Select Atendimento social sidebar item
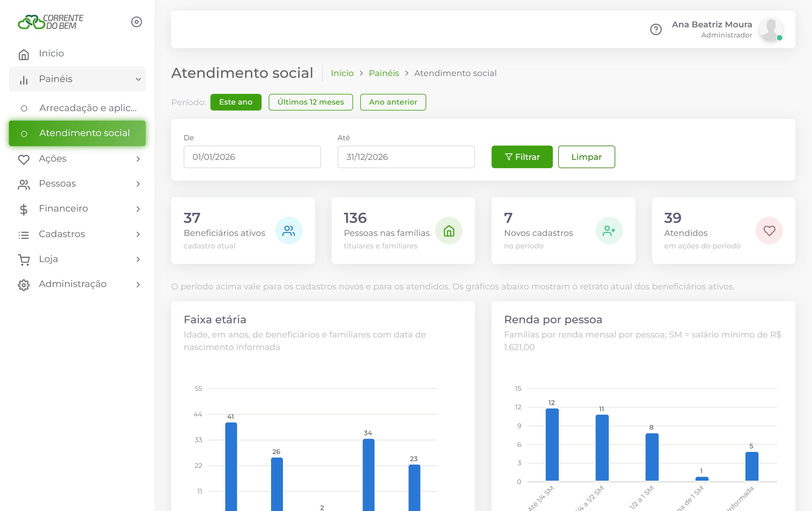The height and width of the screenshot is (511, 812). pos(77,133)
